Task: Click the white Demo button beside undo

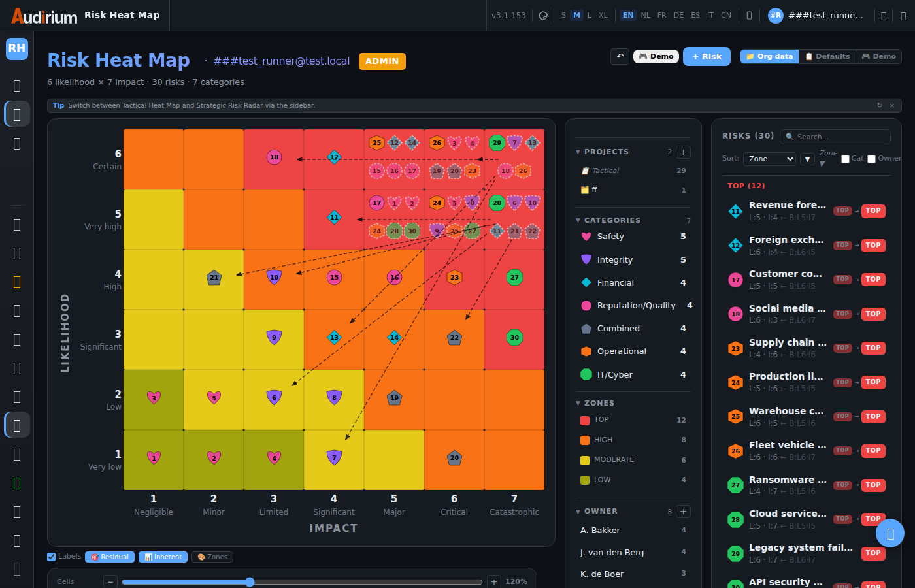Action: [x=656, y=56]
